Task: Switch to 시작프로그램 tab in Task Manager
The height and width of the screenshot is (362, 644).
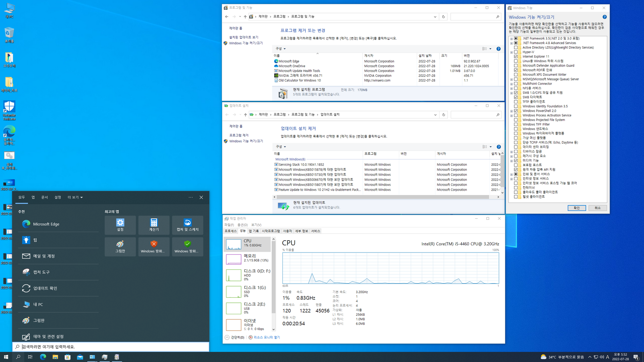Action: pyautogui.click(x=271, y=231)
